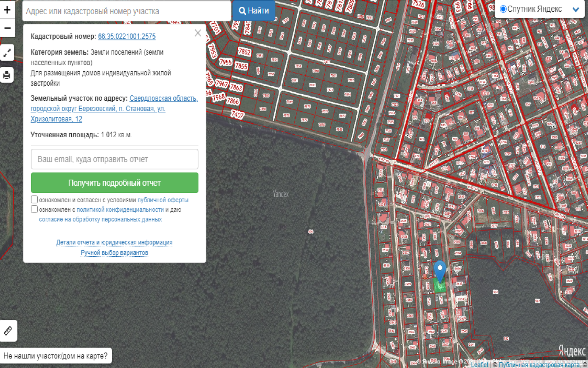Click the magnifier Найти search button
Viewport: 588px width, 368px height.
click(254, 11)
